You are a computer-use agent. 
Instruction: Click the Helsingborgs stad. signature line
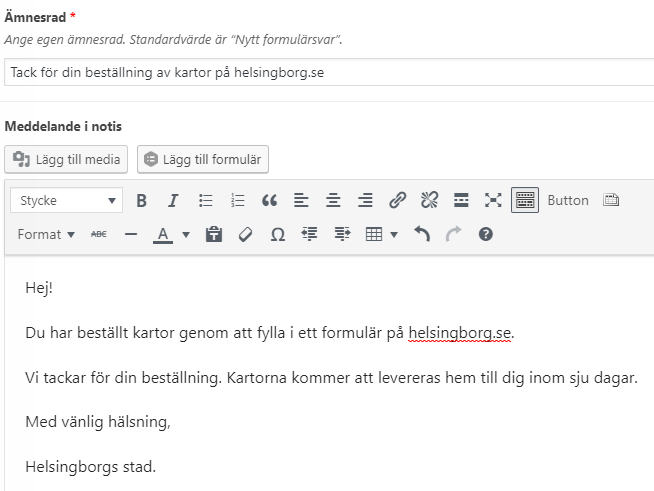[x=91, y=467]
